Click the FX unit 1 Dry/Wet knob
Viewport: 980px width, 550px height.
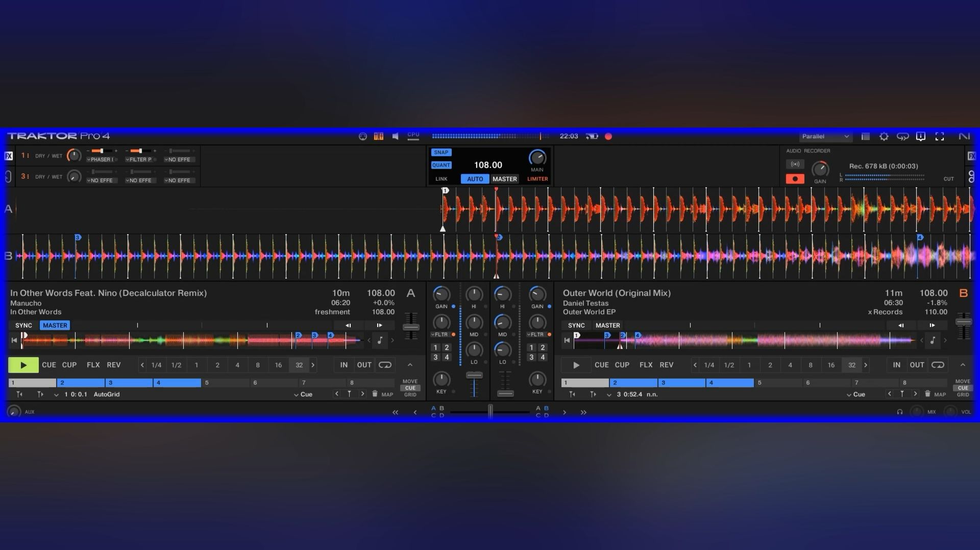[x=74, y=156]
